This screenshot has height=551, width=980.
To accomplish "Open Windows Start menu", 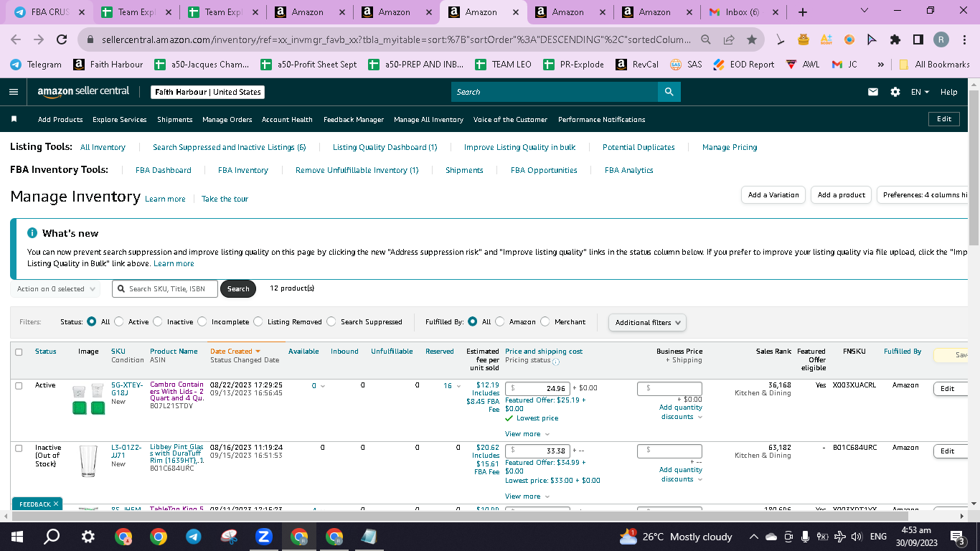I will 17,537.
